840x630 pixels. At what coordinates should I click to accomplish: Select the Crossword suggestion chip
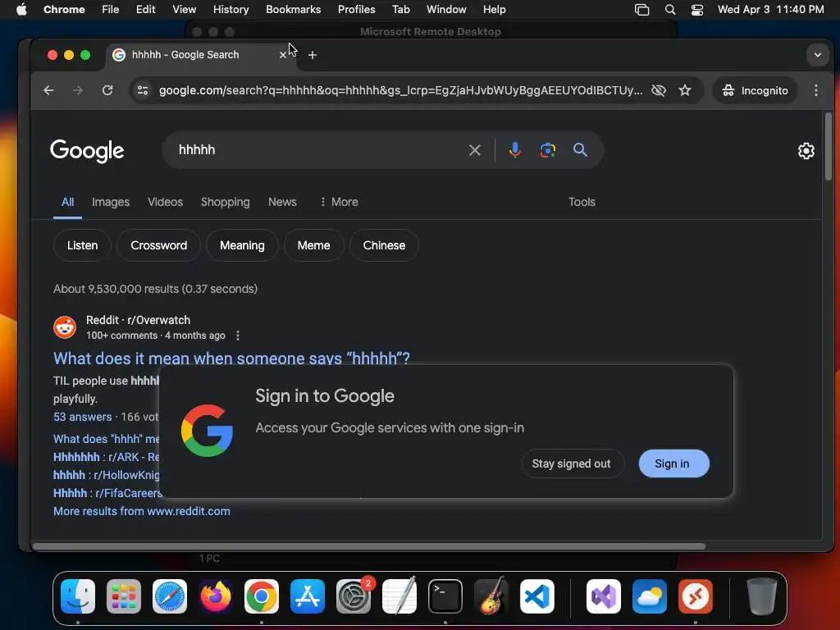(x=158, y=245)
